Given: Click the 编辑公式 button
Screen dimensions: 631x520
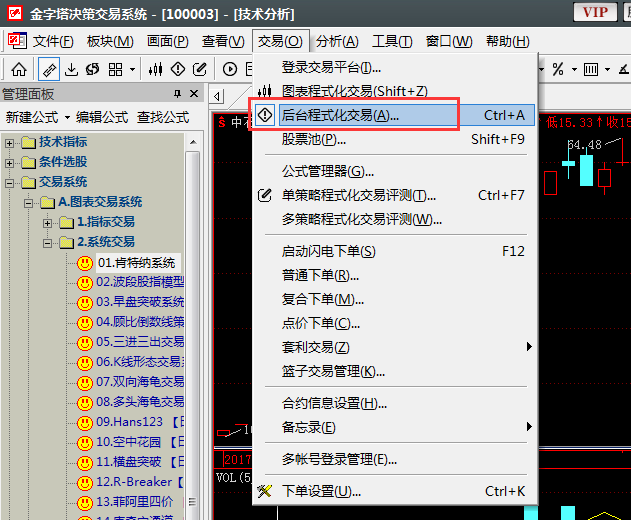Looking at the screenshot, I should click(x=102, y=118).
